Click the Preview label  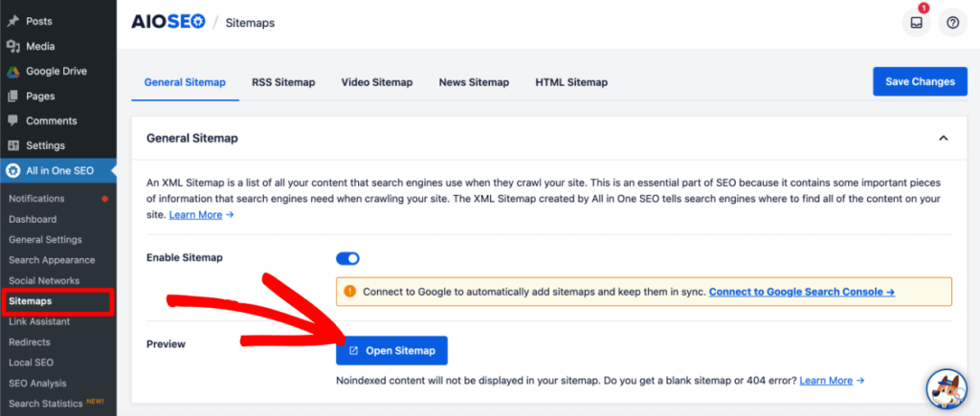(166, 343)
